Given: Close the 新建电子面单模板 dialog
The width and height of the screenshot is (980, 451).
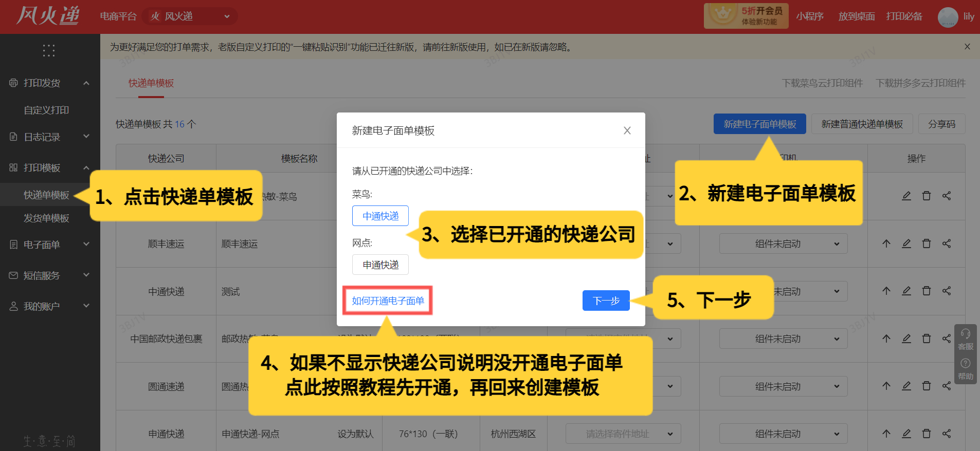Looking at the screenshot, I should pos(627,130).
